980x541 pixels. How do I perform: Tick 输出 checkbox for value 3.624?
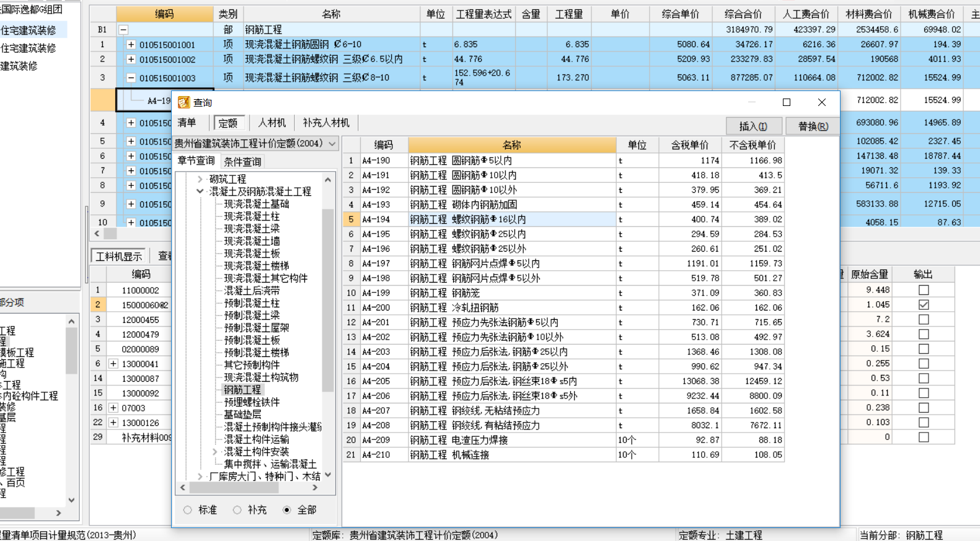coord(924,334)
